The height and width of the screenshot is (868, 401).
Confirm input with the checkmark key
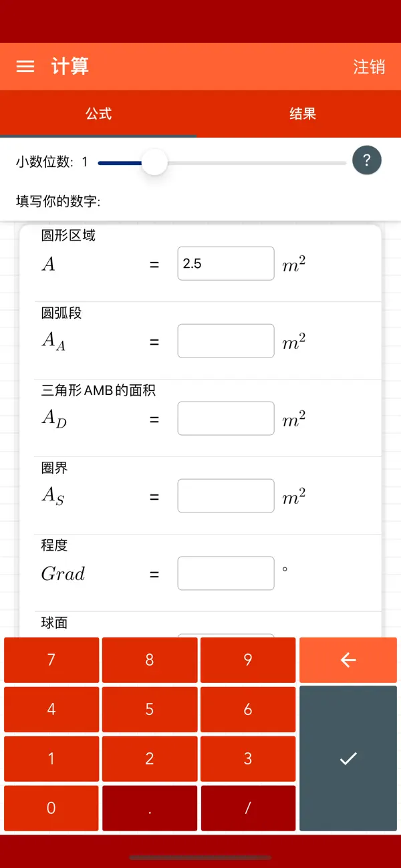(348, 758)
